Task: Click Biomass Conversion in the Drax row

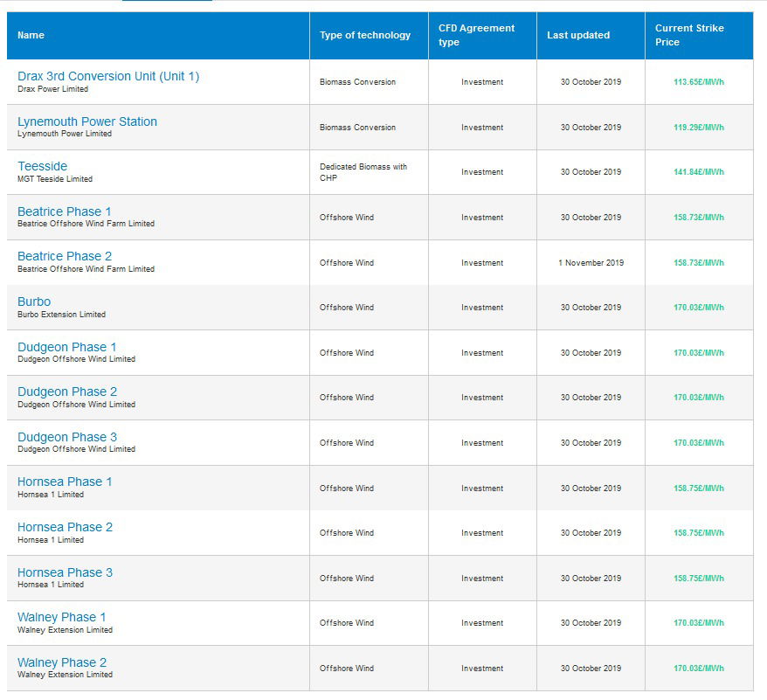Action: pyautogui.click(x=357, y=82)
